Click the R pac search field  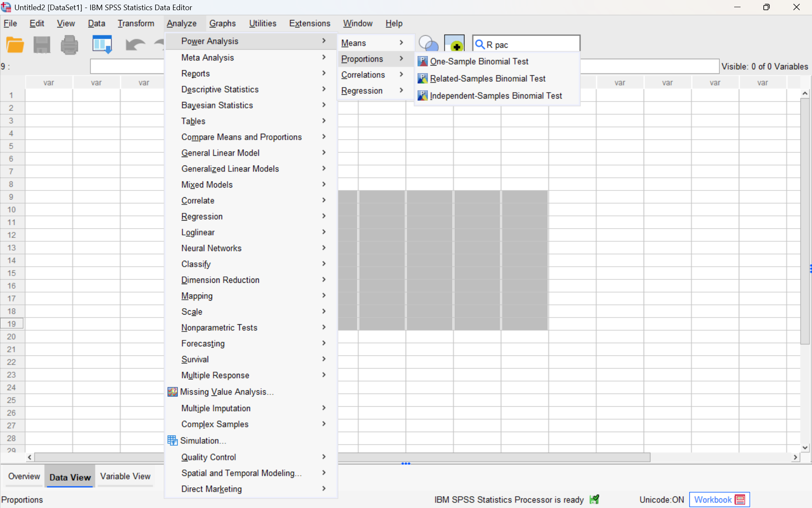pyautogui.click(x=526, y=44)
